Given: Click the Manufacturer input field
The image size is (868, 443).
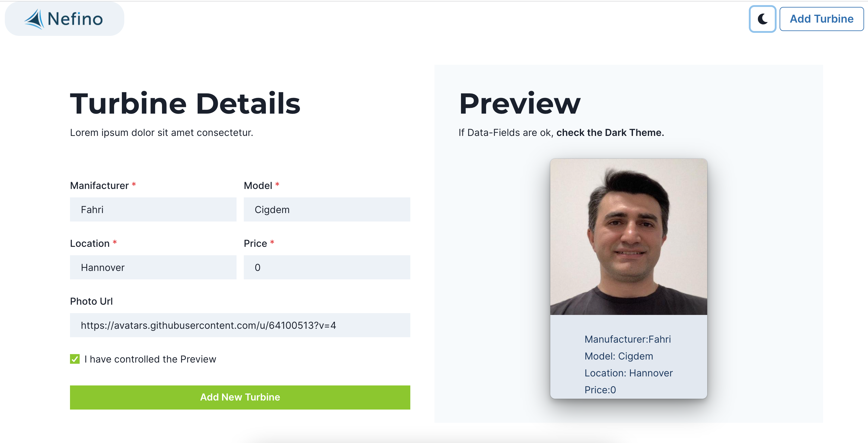Looking at the screenshot, I should [x=153, y=209].
